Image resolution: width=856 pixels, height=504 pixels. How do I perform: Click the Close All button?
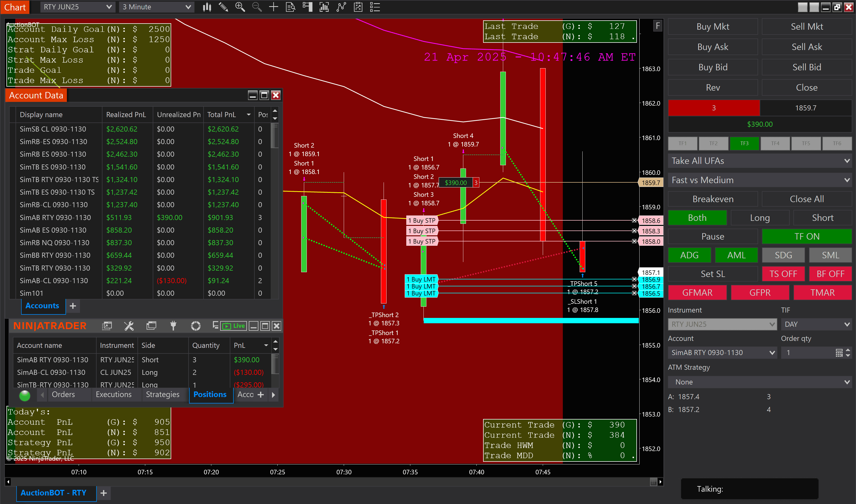(807, 199)
